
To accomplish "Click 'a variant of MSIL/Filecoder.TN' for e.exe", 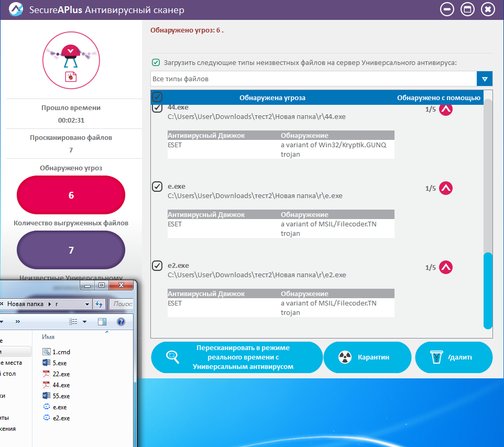I will click(x=328, y=224).
